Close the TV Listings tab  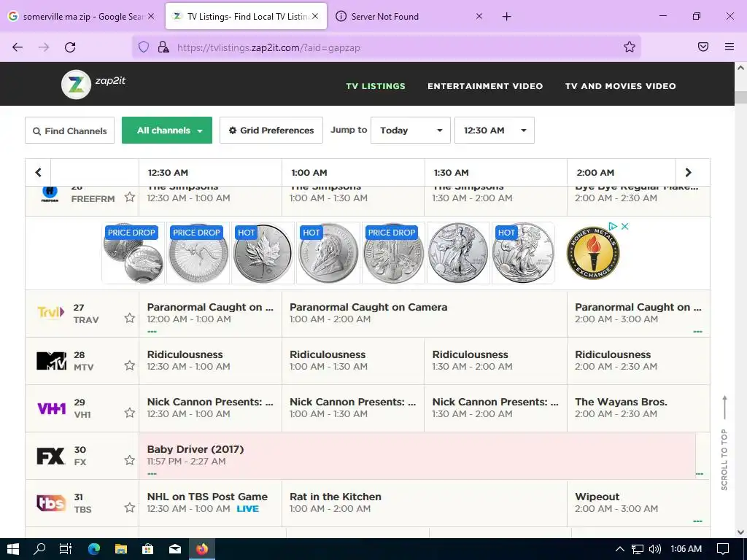coord(315,16)
